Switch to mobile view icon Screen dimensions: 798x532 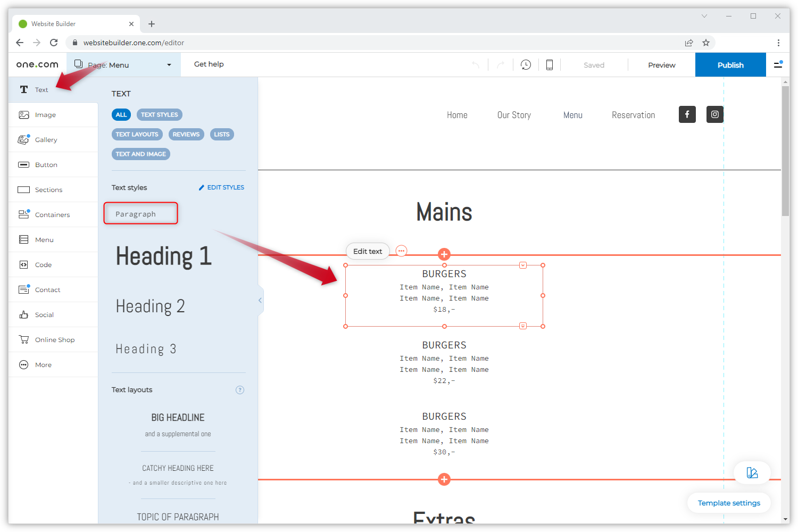tap(550, 65)
